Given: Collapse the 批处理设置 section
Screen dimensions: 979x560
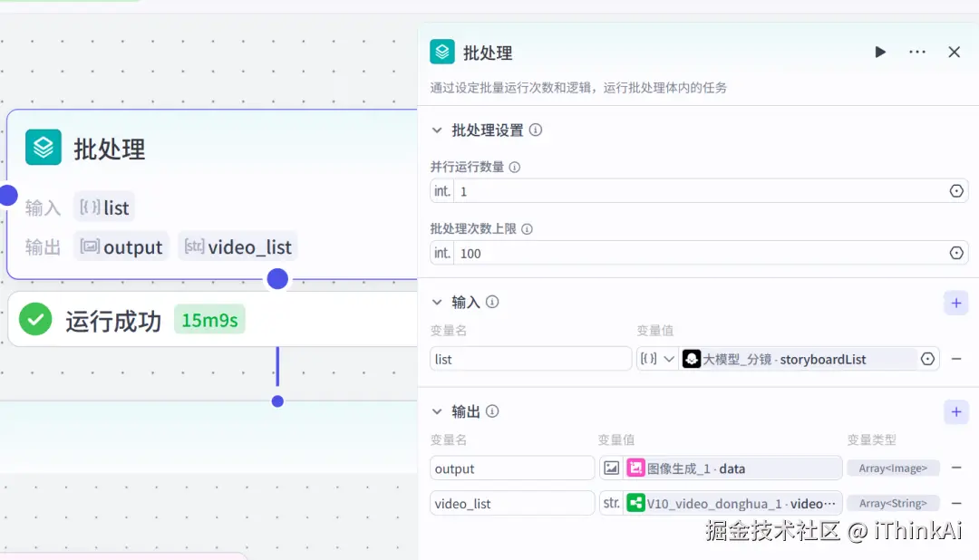Looking at the screenshot, I should [437, 130].
